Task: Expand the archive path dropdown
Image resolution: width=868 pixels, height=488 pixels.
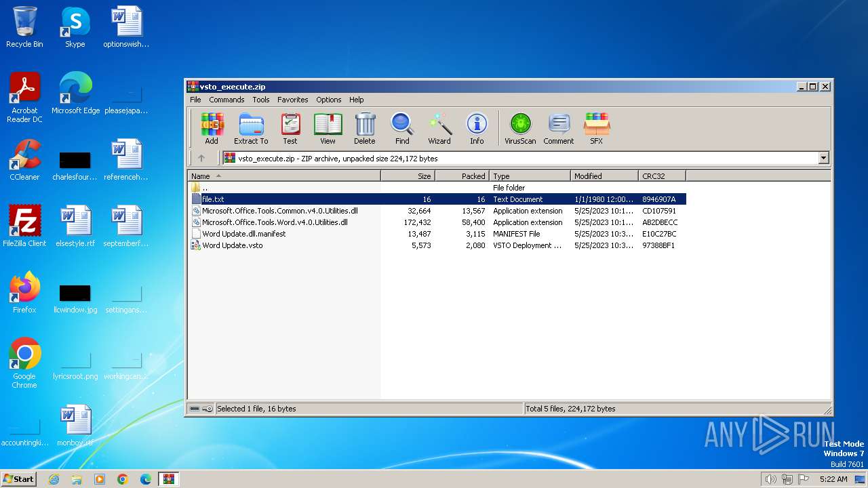Action: click(824, 158)
